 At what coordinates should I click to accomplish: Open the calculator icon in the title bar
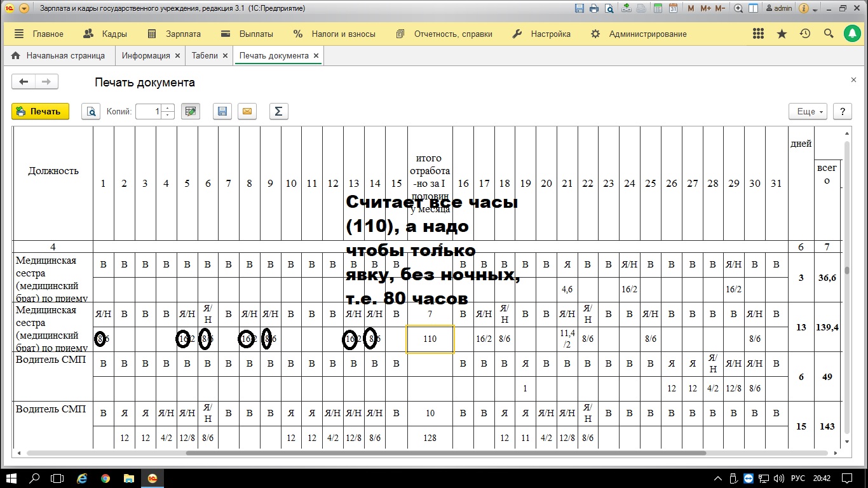click(658, 8)
